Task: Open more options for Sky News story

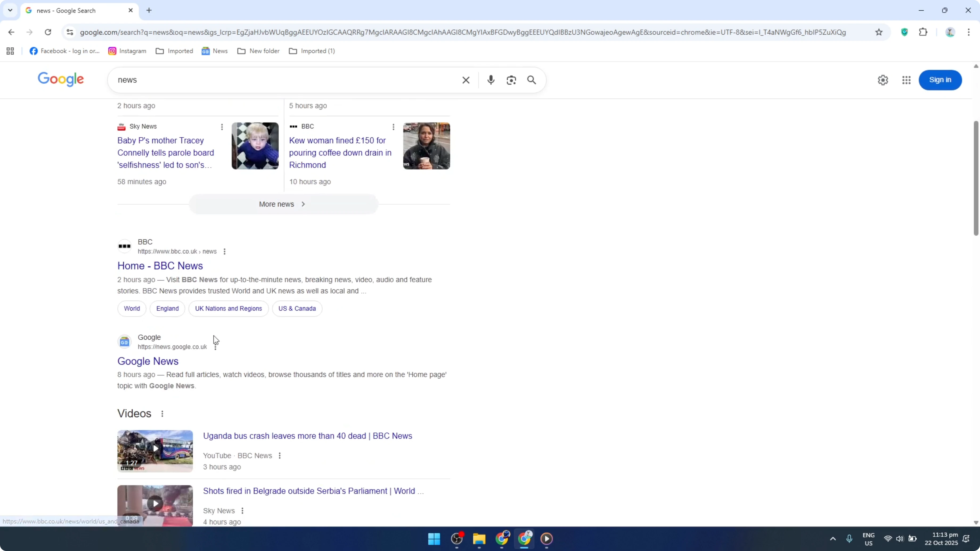Action: click(x=222, y=127)
